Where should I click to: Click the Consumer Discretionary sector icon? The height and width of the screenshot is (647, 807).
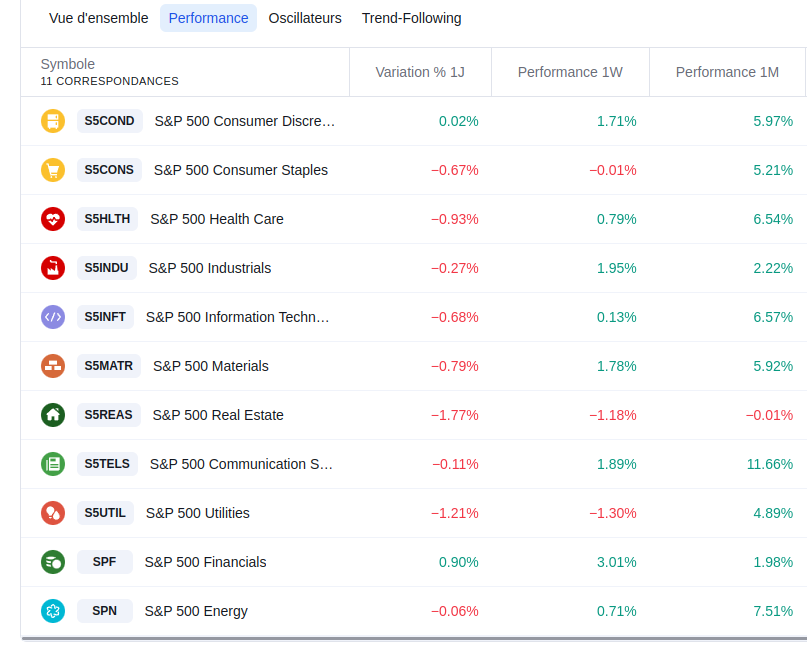tap(53, 121)
